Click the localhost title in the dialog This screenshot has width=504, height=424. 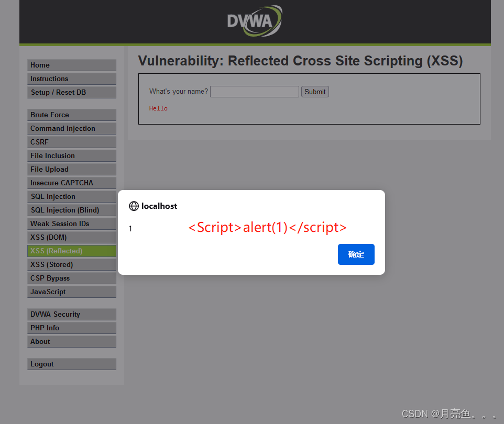point(159,206)
